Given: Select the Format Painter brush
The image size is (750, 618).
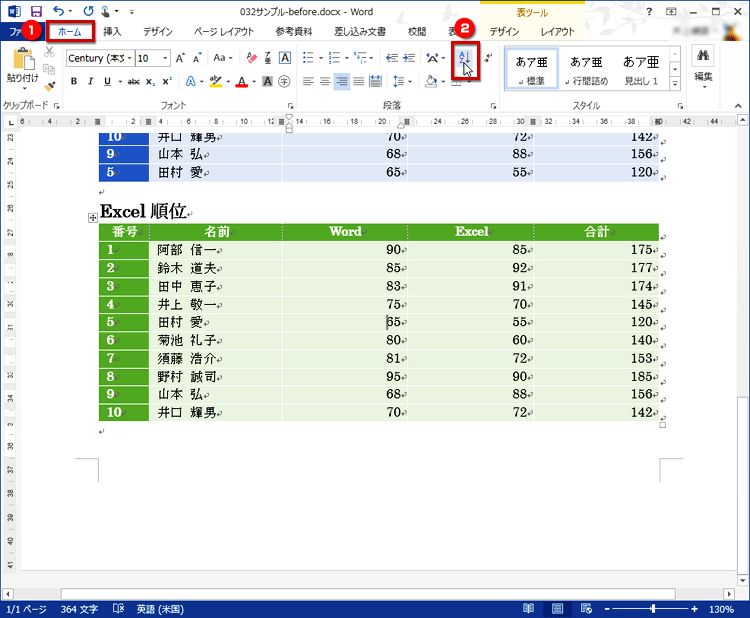Looking at the screenshot, I should pos(49,87).
